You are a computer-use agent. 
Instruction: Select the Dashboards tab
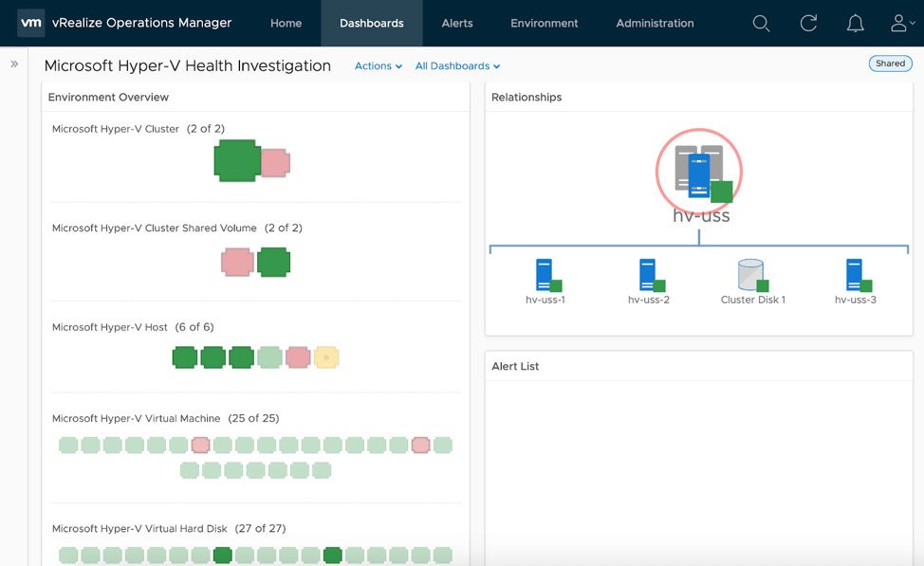[x=371, y=23]
